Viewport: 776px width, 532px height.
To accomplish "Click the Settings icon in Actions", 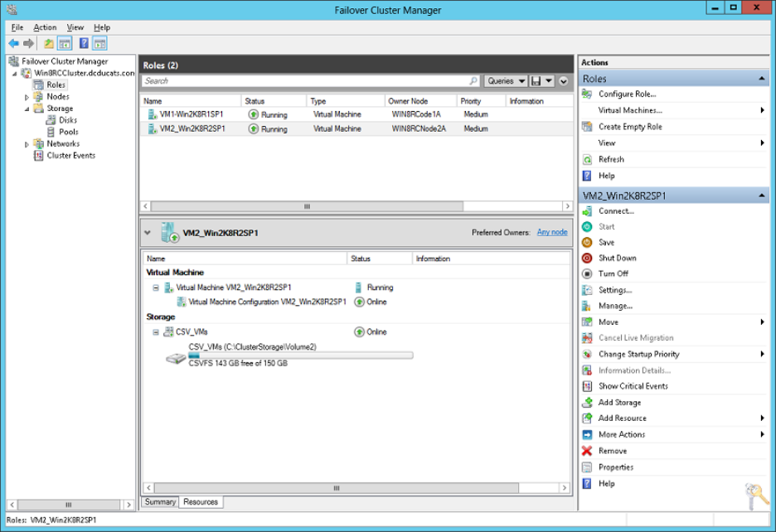I will 587,290.
